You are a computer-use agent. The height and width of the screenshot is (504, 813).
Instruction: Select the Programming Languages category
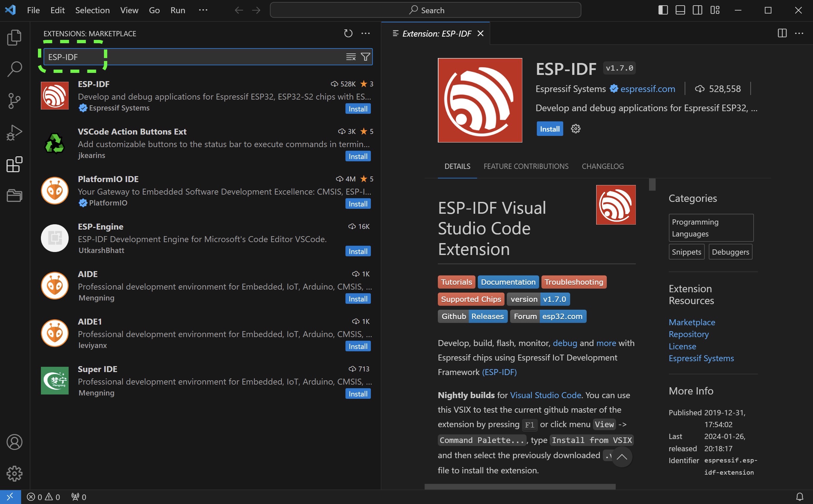711,228
